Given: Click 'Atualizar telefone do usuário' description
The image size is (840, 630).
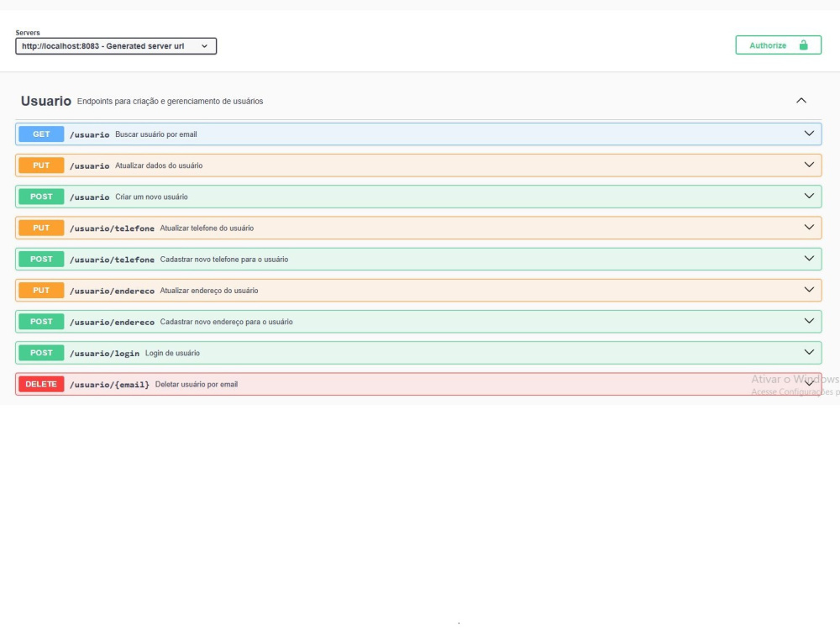Looking at the screenshot, I should coord(207,228).
